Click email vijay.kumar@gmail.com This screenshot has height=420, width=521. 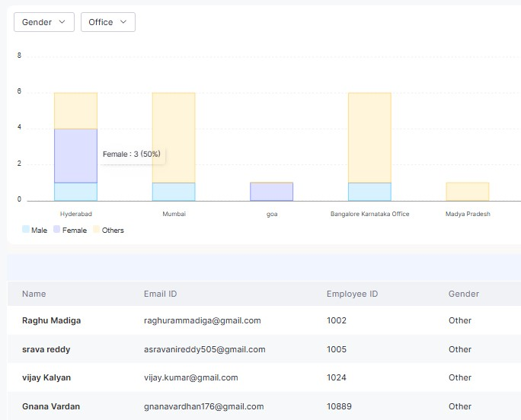(190, 377)
